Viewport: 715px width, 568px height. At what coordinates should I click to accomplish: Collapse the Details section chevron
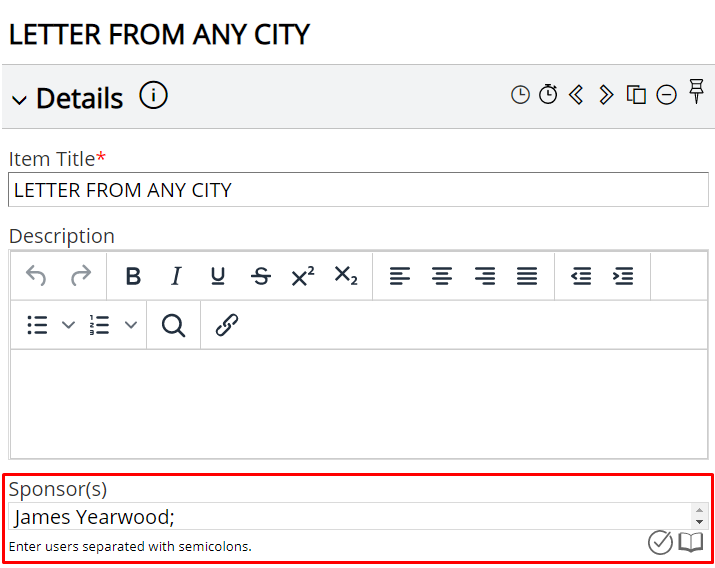pos(19,100)
